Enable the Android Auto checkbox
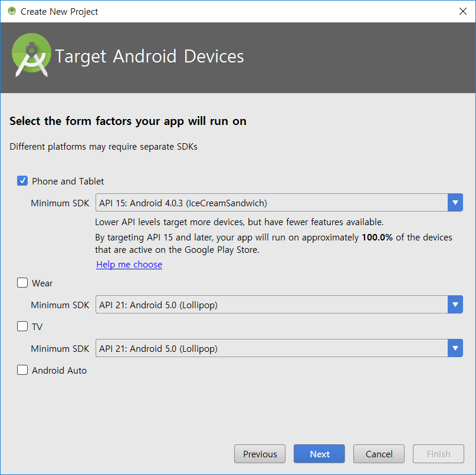 click(22, 370)
